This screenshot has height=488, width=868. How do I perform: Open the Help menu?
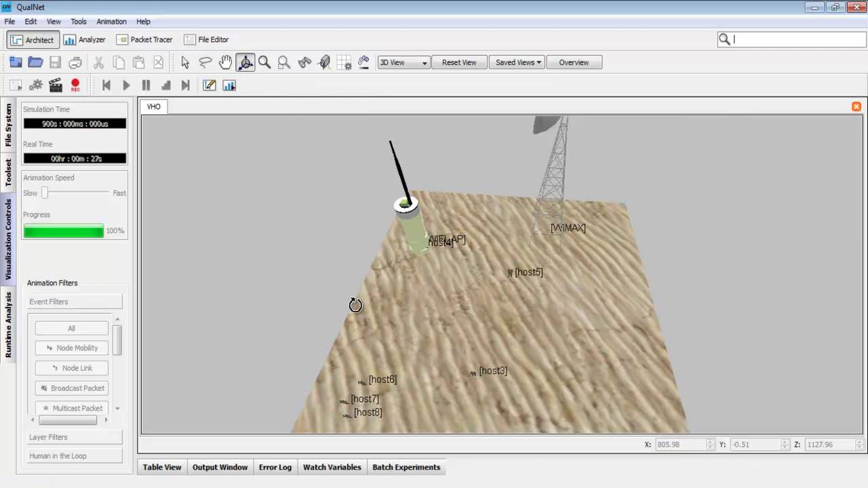pyautogui.click(x=143, y=22)
